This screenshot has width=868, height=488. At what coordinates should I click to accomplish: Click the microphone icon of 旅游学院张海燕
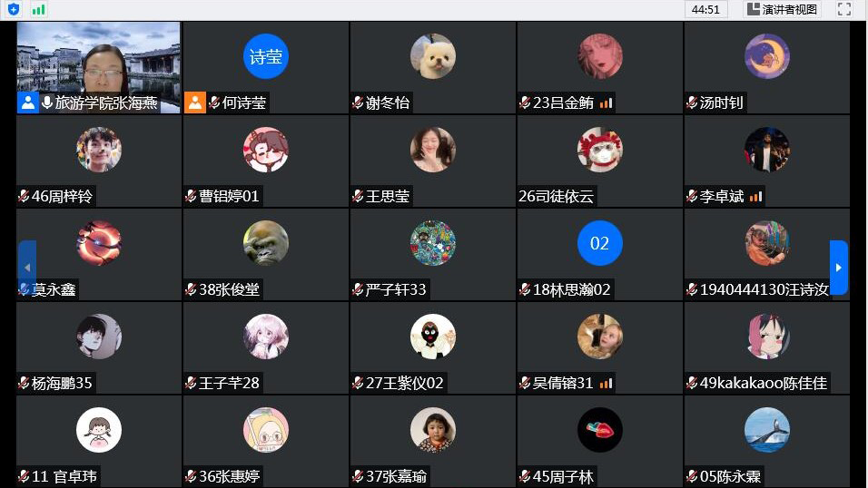[47, 102]
